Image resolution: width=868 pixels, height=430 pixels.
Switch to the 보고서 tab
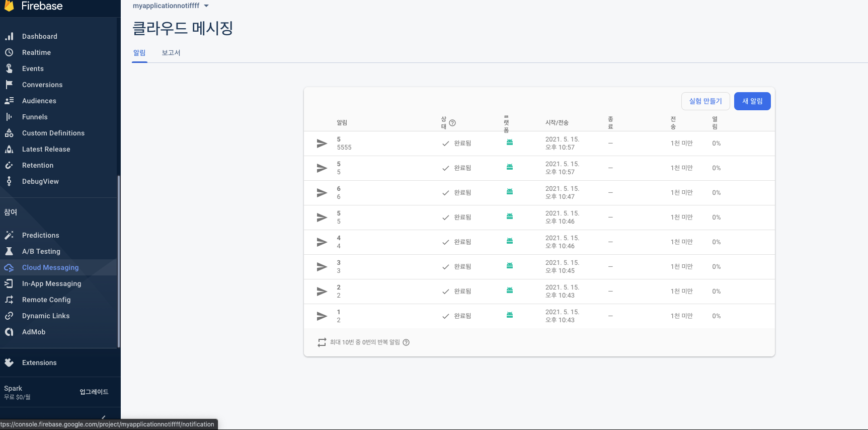tap(171, 53)
